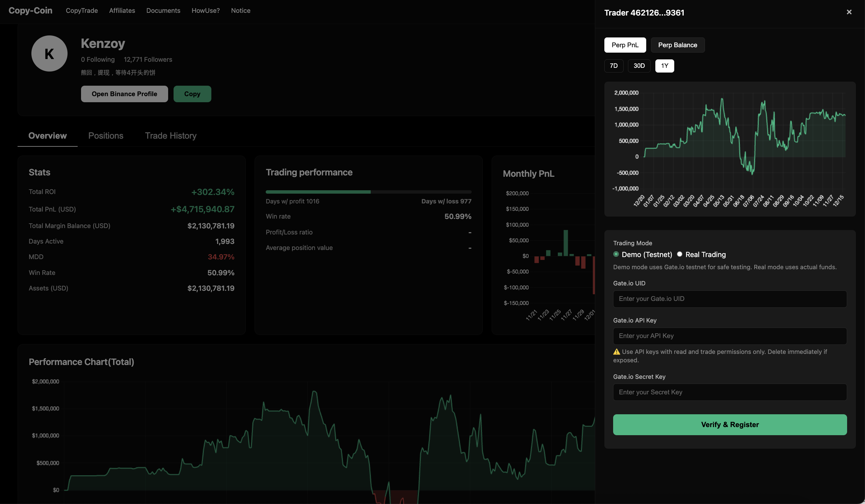Click the Trader 462126...9361 title

click(x=644, y=13)
